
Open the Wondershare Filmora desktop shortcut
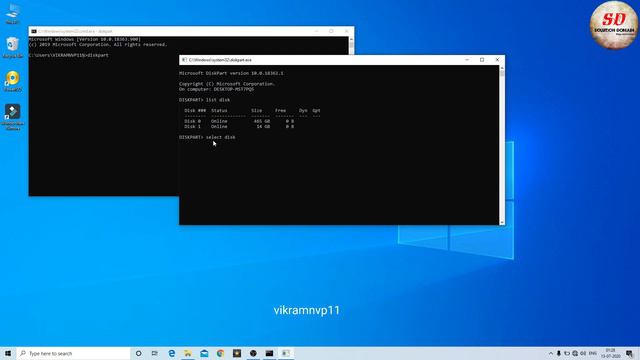pyautogui.click(x=13, y=117)
